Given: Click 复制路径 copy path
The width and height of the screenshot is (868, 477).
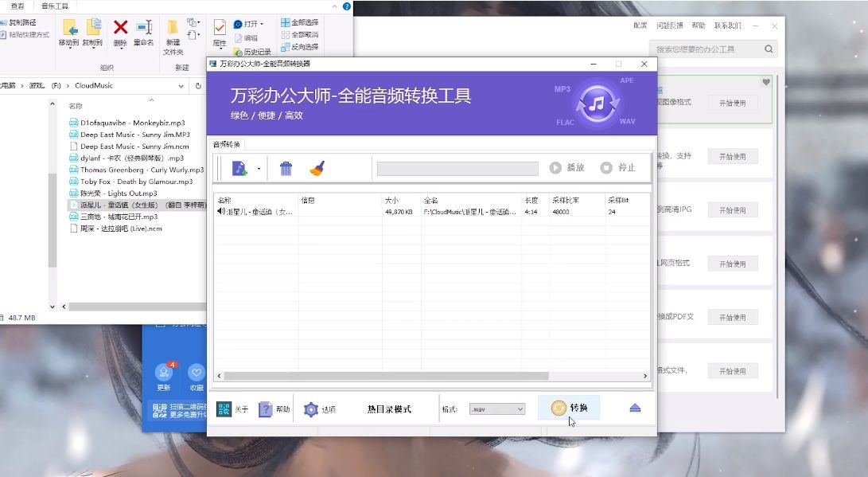Looking at the screenshot, I should click(18, 22).
